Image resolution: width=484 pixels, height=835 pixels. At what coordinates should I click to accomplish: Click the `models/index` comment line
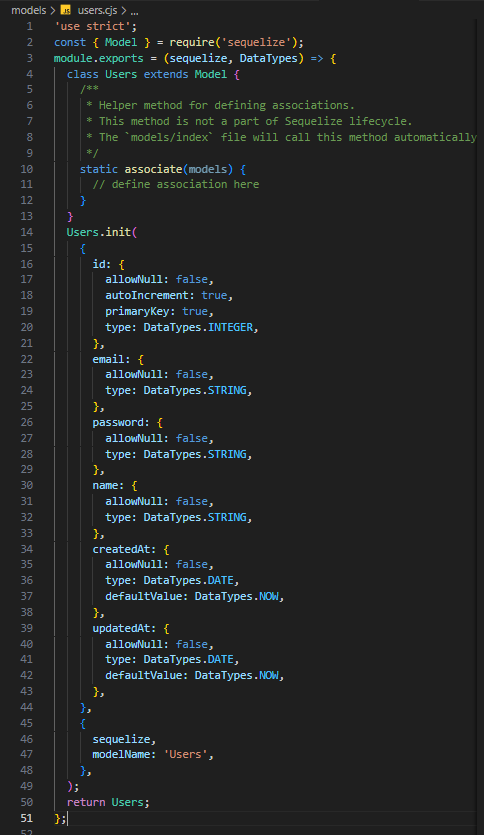click(282, 137)
